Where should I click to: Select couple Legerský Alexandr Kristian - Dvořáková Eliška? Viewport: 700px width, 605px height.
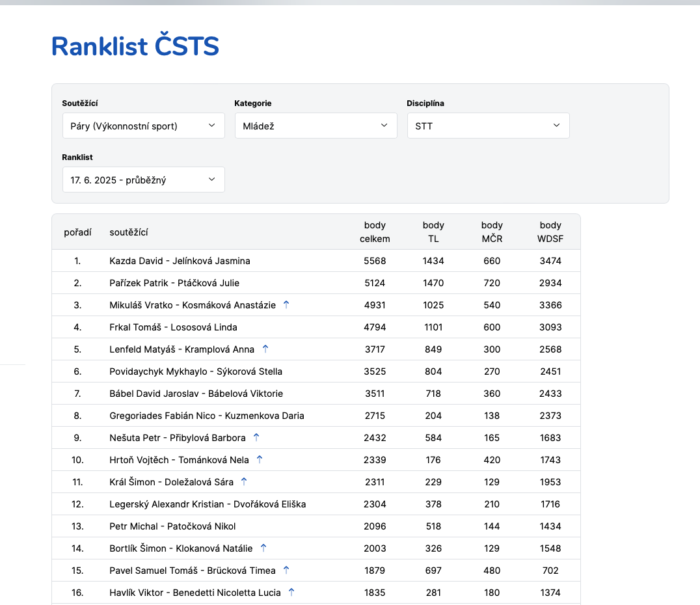(208, 504)
